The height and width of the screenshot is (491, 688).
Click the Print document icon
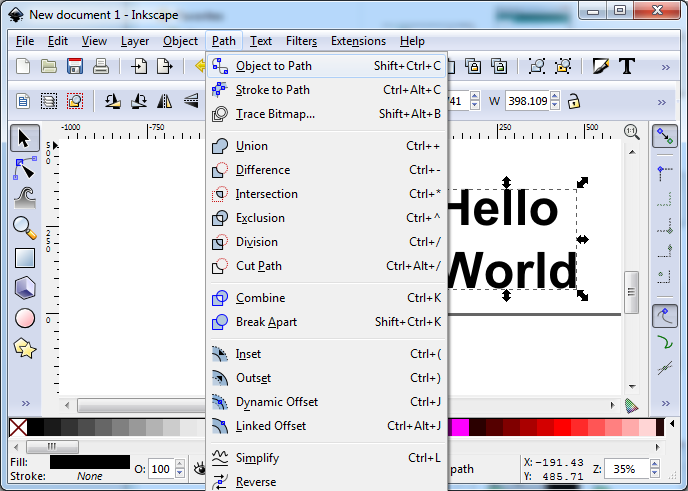(x=101, y=67)
